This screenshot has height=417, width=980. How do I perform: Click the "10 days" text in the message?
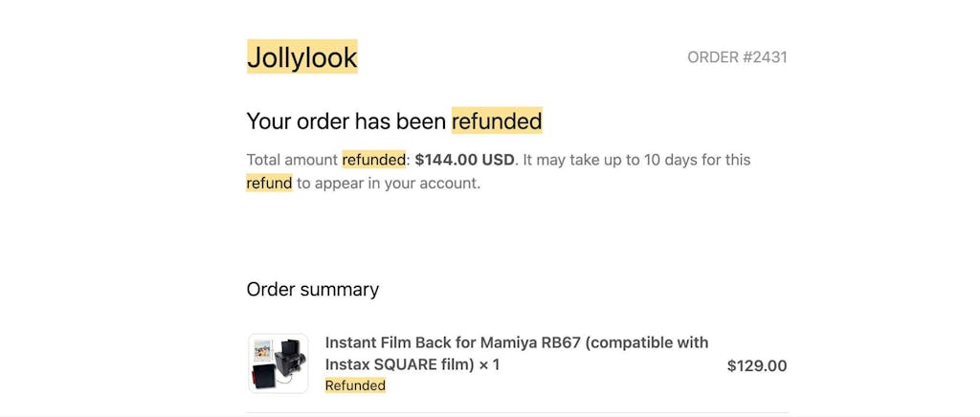(x=661, y=160)
